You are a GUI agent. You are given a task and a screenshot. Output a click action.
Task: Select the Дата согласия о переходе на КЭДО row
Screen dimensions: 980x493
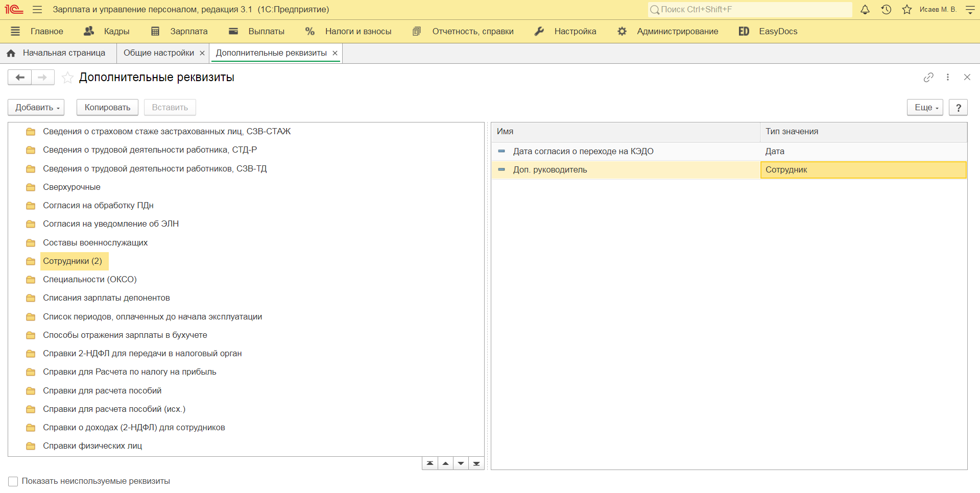583,152
